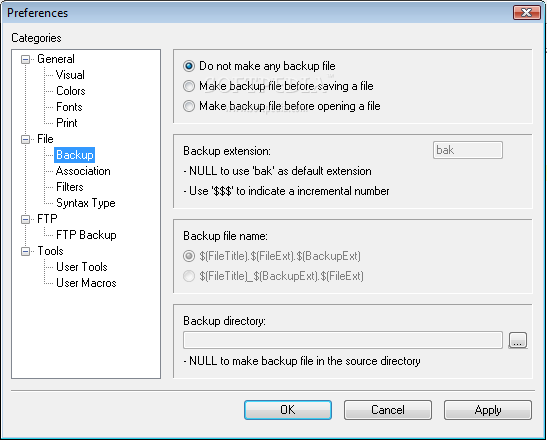Image resolution: width=547 pixels, height=441 pixels.
Task: Select $(FileTitle)_$(BackupExt).$(FileExt) naming option
Action: coord(274,276)
